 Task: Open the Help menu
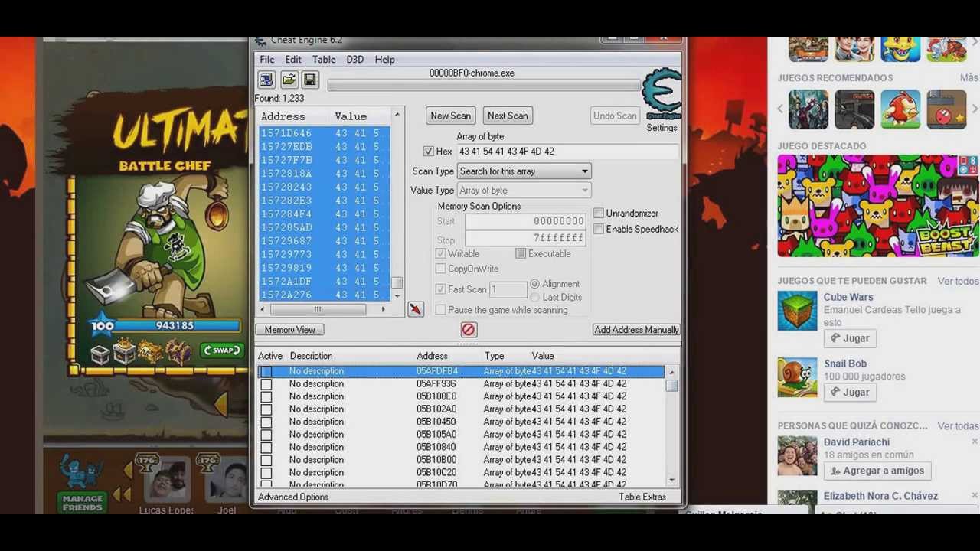click(385, 60)
